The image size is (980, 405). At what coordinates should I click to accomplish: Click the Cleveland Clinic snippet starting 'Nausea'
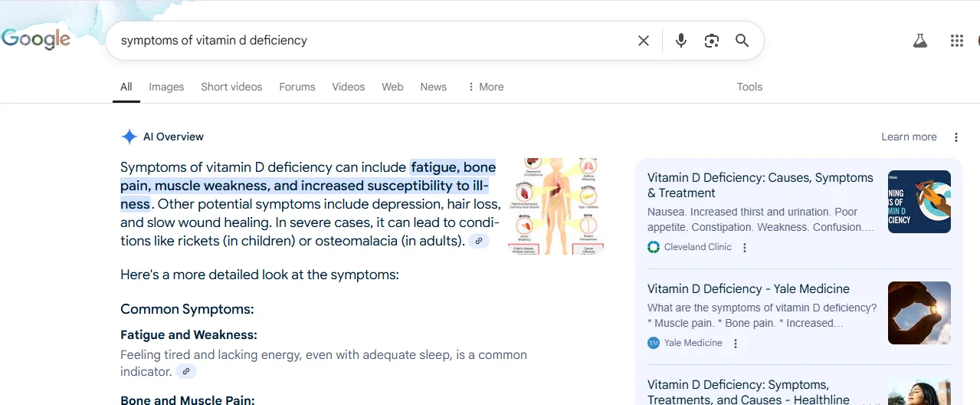tap(761, 219)
